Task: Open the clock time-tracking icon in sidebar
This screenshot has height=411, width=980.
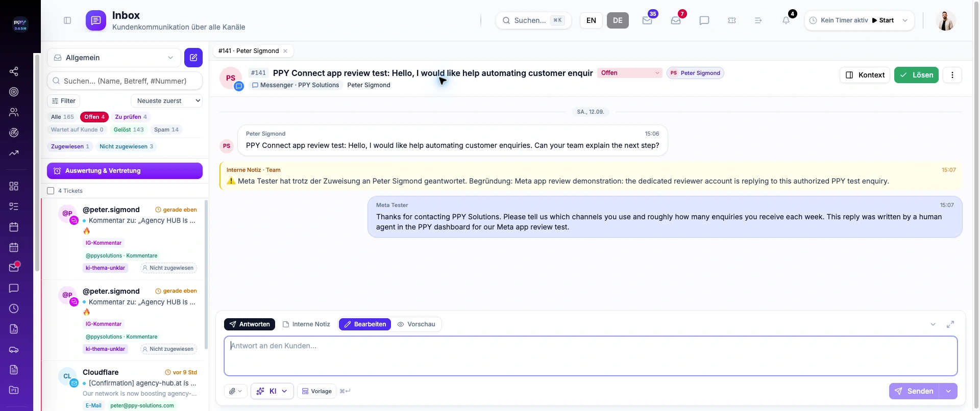Action: 14,309
